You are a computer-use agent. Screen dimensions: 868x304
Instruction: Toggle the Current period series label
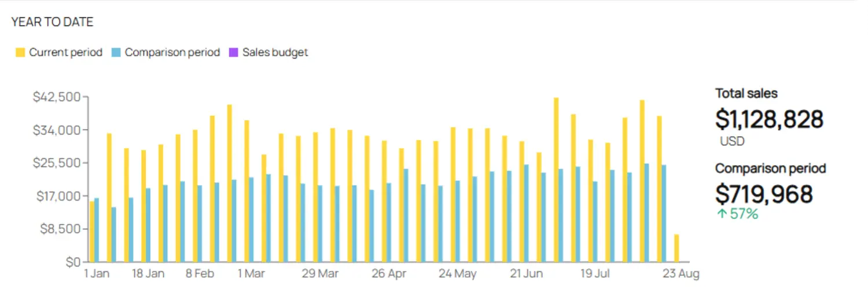click(65, 53)
